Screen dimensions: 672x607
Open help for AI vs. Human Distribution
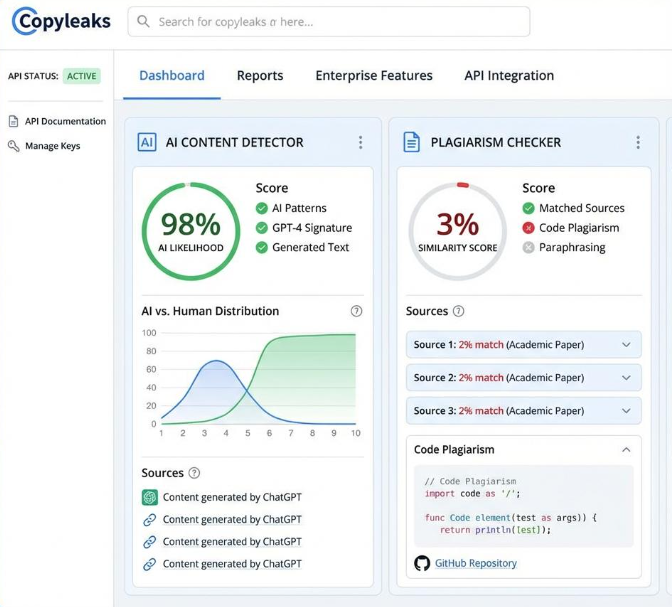[x=356, y=311]
